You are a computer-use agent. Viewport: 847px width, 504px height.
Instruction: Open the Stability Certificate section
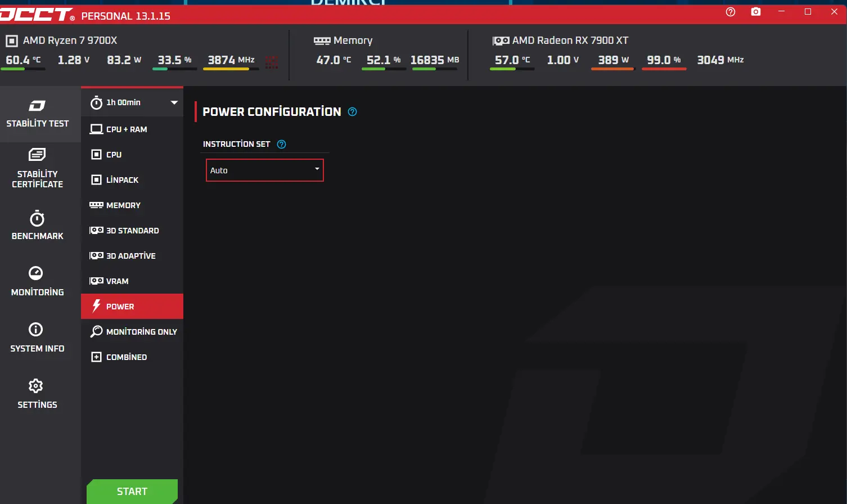point(38,168)
